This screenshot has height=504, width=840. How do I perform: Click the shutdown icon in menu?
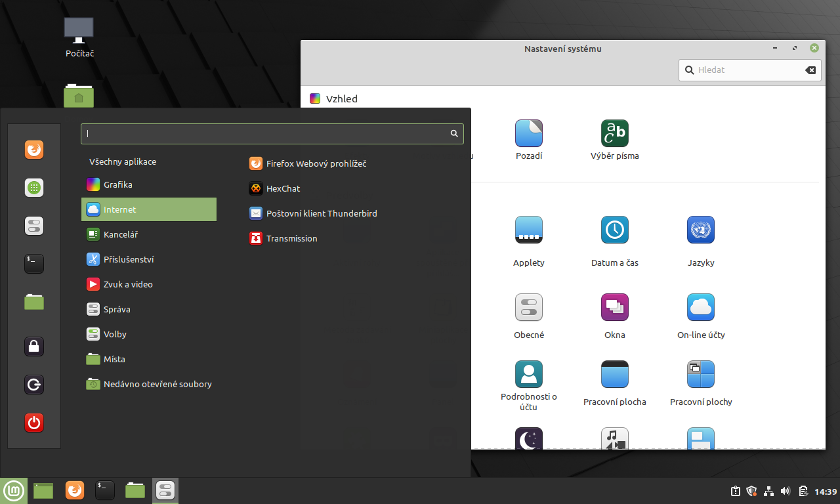[x=33, y=423]
